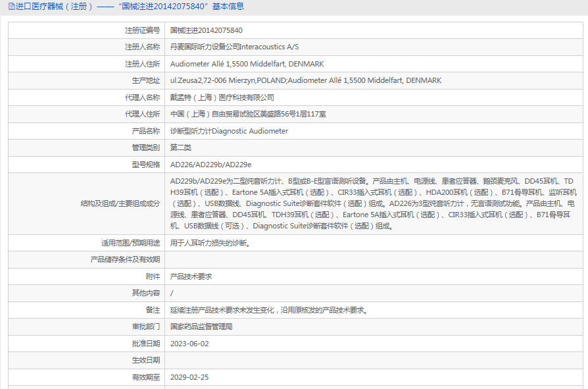This screenshot has width=588, height=389.
Task: Click the 注册证编号 row label
Action: pos(142,30)
